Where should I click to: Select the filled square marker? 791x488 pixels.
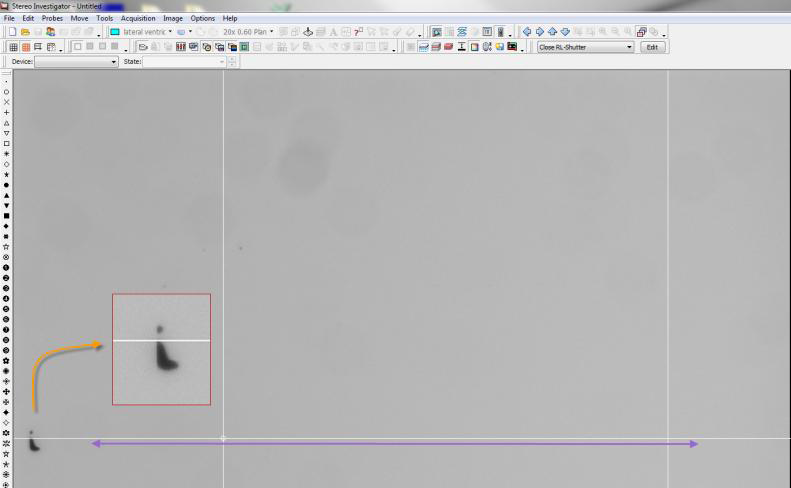[x=7, y=215]
